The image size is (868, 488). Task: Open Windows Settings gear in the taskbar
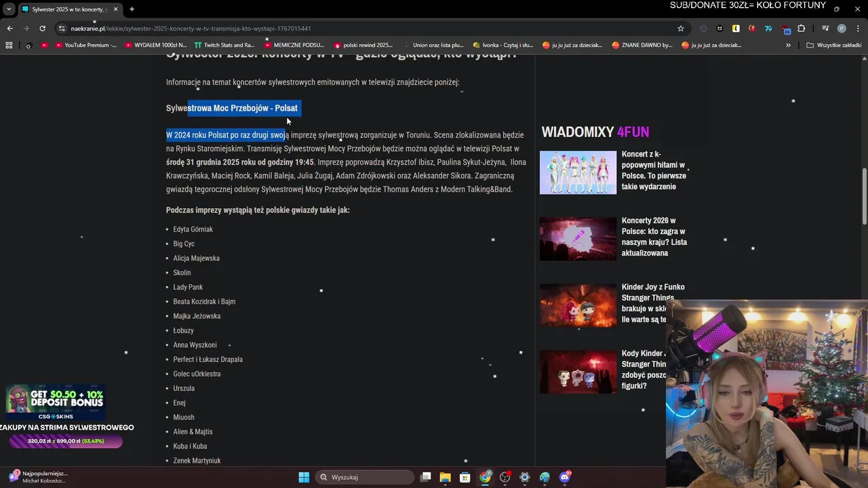(x=525, y=477)
